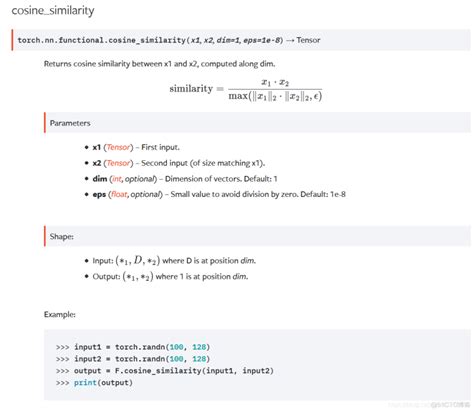Screen dimensions: 474x412
Task: Click the Parameters section header
Action: click(70, 123)
